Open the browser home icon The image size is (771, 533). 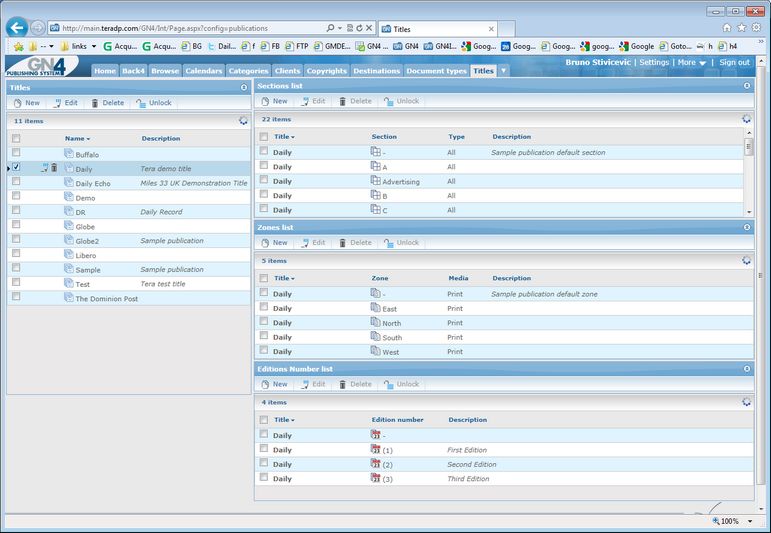click(x=727, y=28)
